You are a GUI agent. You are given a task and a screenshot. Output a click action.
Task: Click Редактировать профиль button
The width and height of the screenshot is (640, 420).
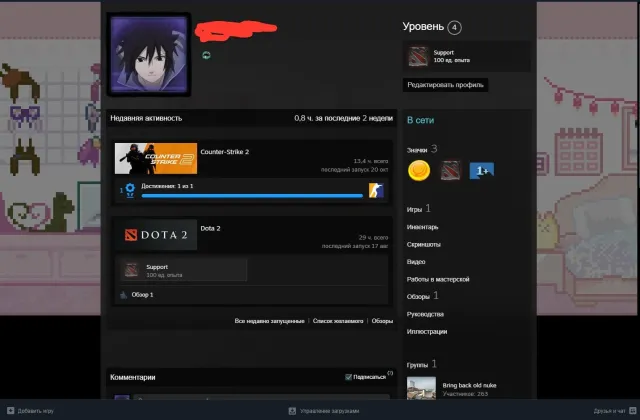tap(445, 85)
